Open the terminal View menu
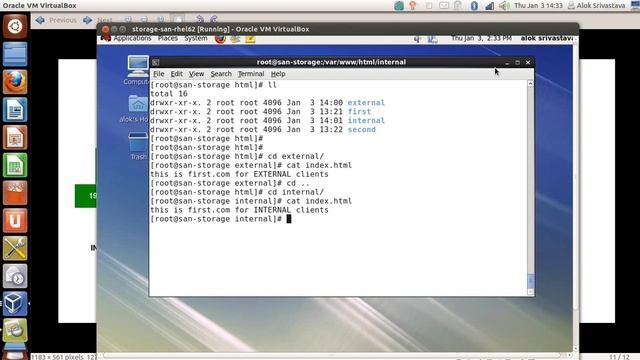 (196, 74)
